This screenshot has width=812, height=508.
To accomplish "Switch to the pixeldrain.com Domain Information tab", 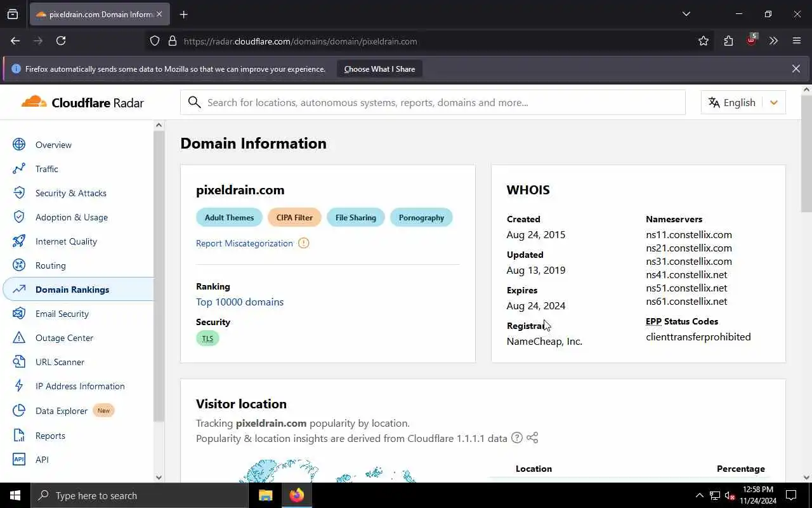I will (99, 14).
